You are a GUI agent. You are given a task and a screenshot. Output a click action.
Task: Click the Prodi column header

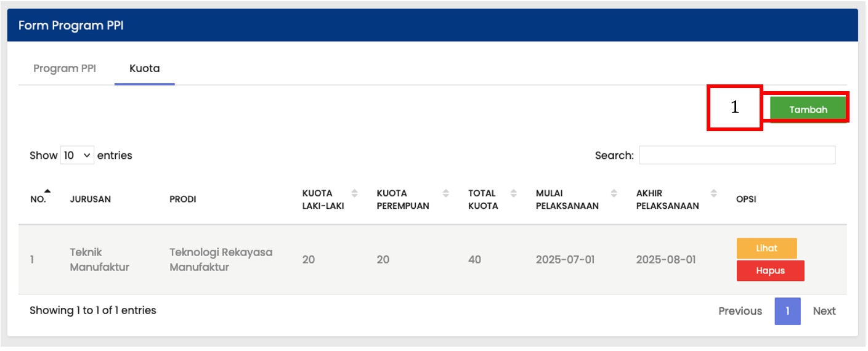183,200
